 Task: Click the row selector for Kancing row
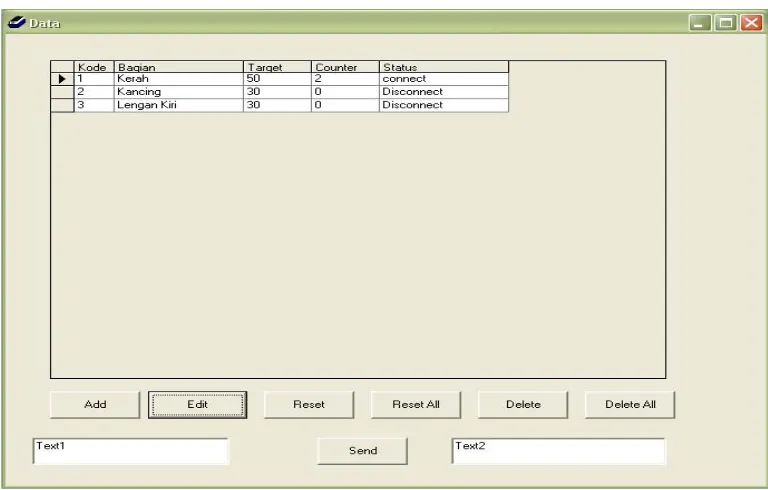(x=62, y=92)
